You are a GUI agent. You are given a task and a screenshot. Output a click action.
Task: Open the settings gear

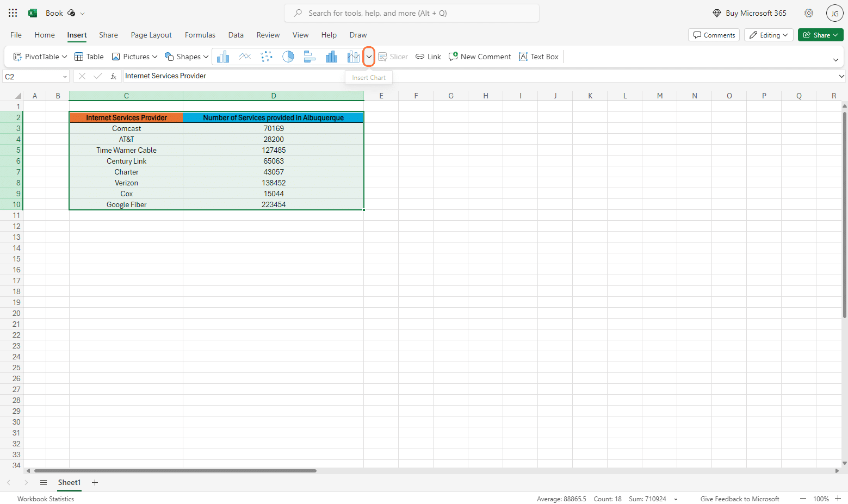(x=809, y=13)
